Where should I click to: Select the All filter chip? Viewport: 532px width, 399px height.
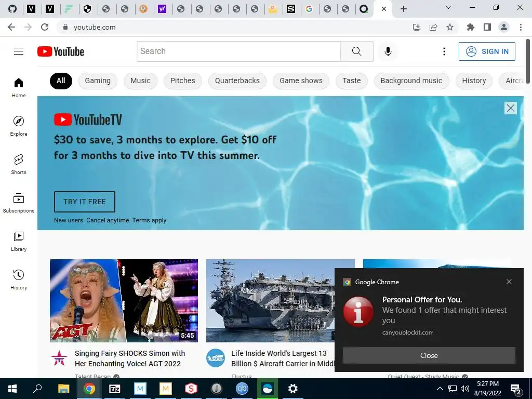click(x=61, y=81)
